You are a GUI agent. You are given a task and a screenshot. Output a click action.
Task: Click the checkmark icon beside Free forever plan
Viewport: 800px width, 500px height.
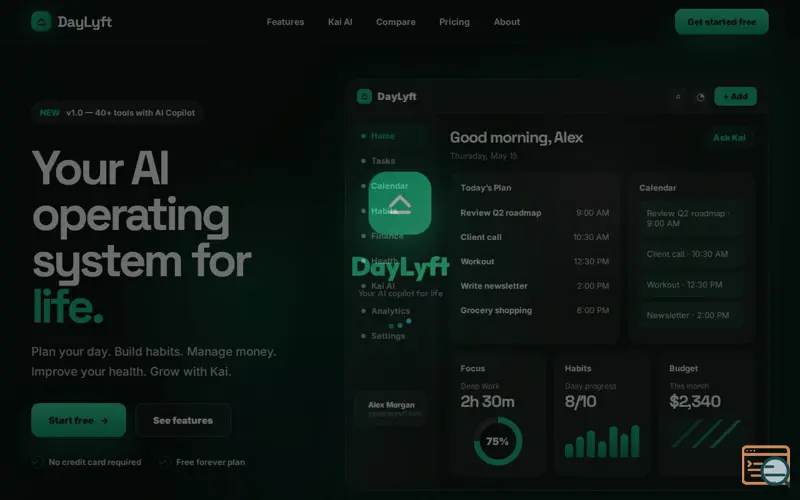[164, 462]
